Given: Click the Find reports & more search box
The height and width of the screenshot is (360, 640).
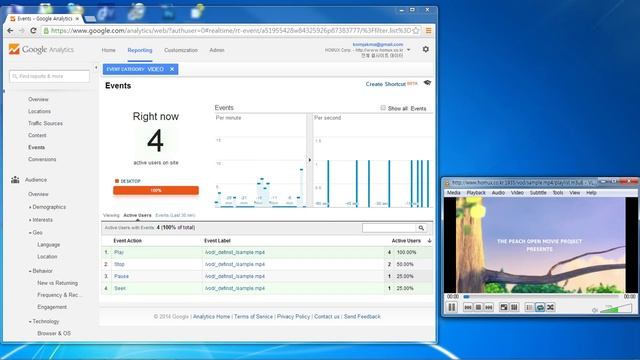Looking at the screenshot, I should 49,76.
